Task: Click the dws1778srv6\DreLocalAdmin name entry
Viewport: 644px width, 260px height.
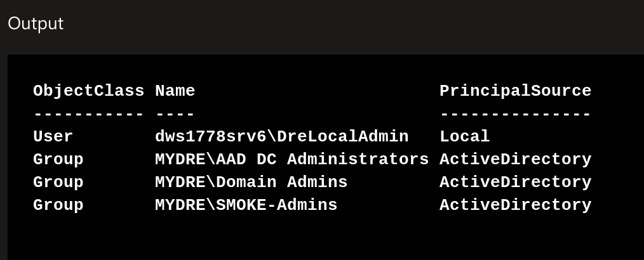Action: click(282, 136)
